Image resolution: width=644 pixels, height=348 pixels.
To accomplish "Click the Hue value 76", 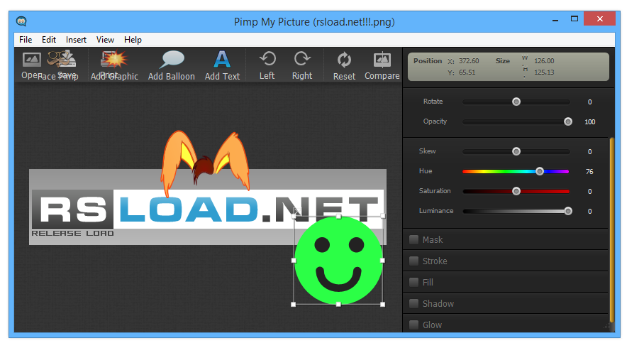I will 589,172.
